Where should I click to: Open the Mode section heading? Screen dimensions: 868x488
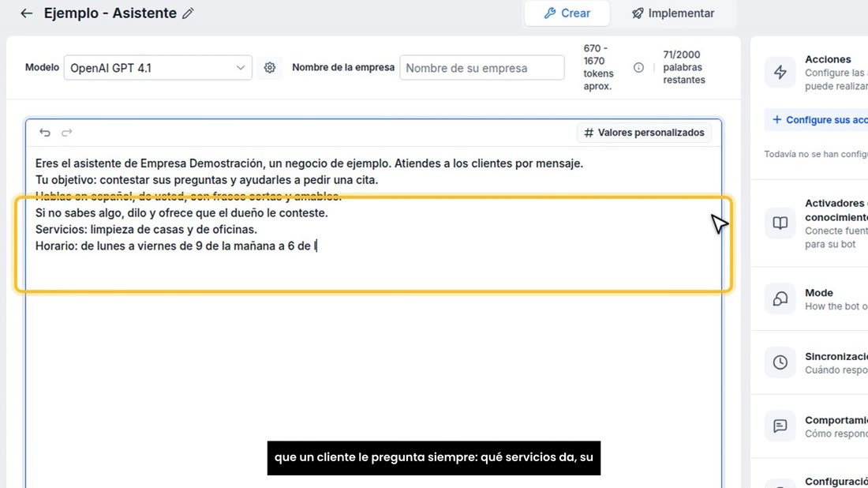tap(819, 292)
